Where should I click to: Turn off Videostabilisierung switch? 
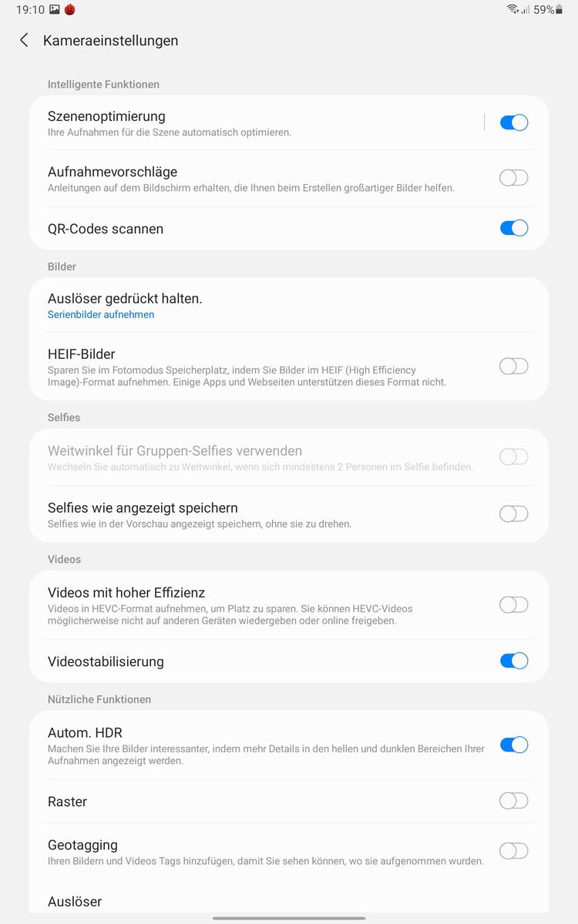[513, 661]
